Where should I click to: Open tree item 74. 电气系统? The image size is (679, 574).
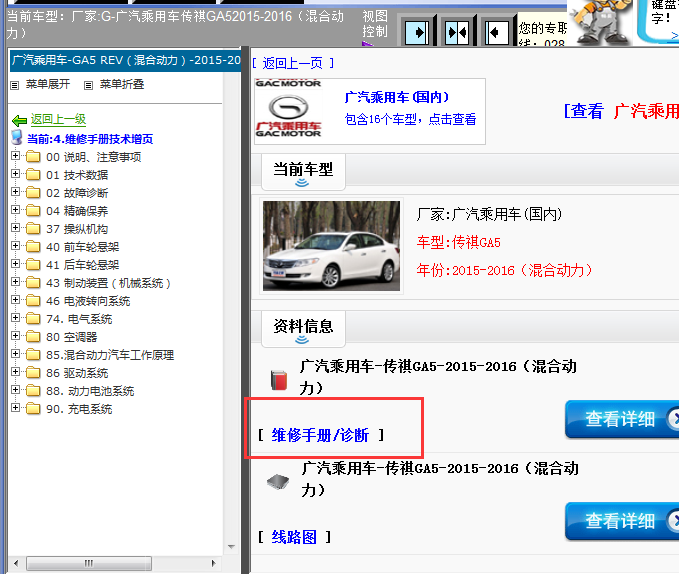[79, 319]
